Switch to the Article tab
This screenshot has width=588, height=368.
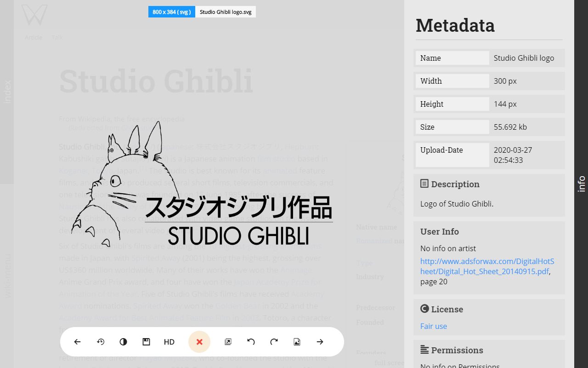(x=34, y=37)
